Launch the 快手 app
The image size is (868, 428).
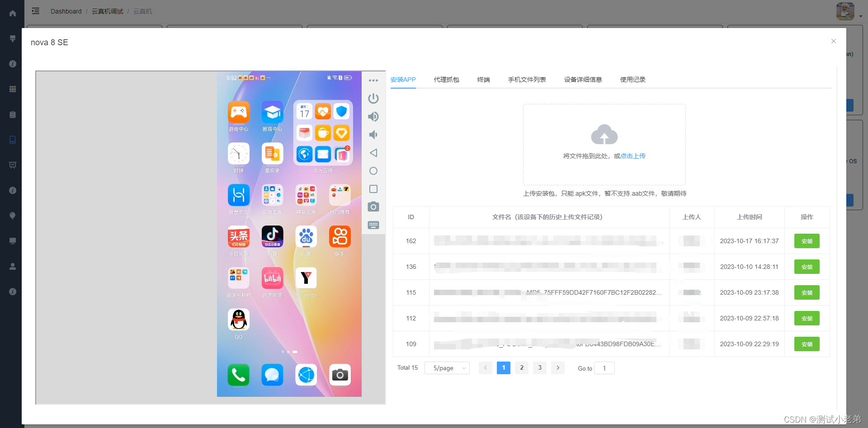340,237
